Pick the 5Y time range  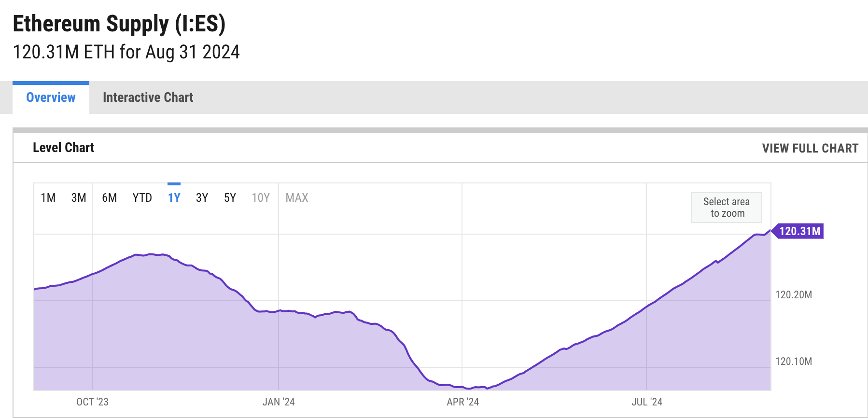click(x=230, y=198)
